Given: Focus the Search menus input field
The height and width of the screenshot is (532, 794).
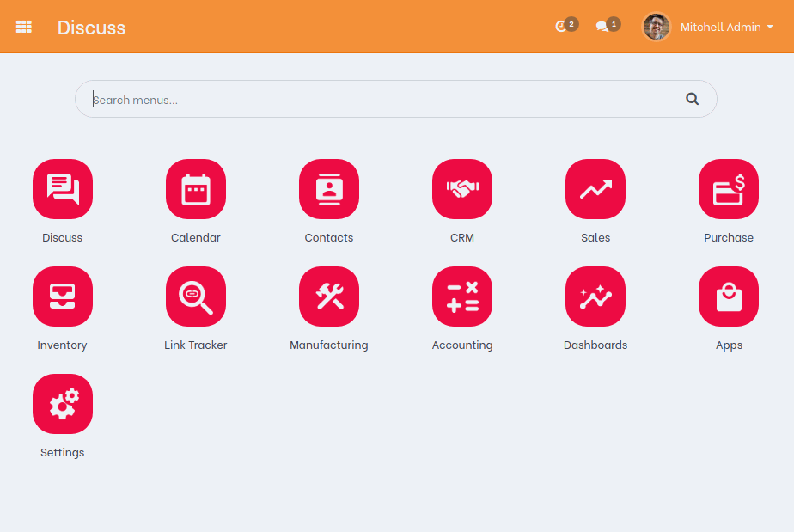Looking at the screenshot, I should coord(378,100).
